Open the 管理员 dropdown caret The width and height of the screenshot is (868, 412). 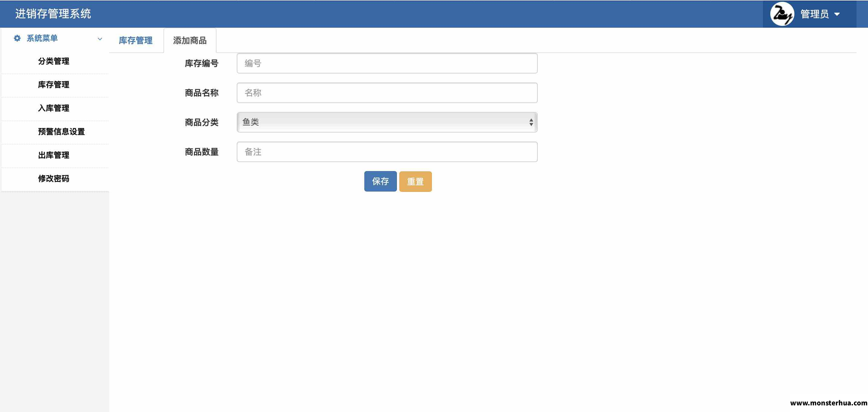coord(837,14)
